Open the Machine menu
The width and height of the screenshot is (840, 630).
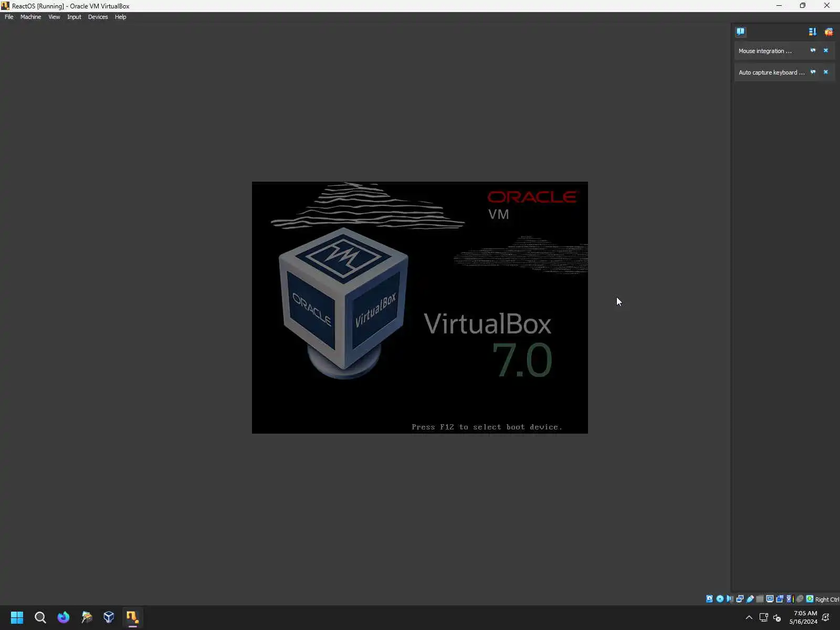coord(30,17)
